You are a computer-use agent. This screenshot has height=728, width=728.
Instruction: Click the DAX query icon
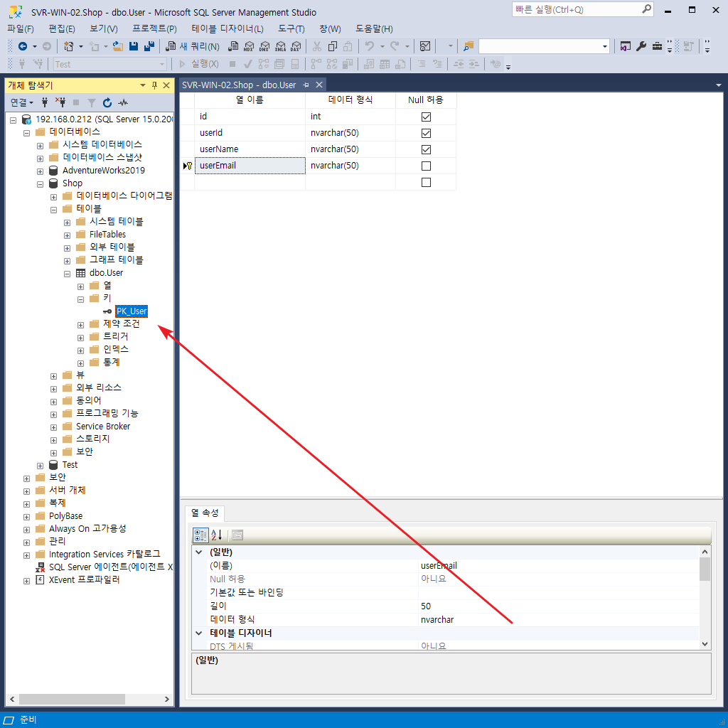click(296, 46)
